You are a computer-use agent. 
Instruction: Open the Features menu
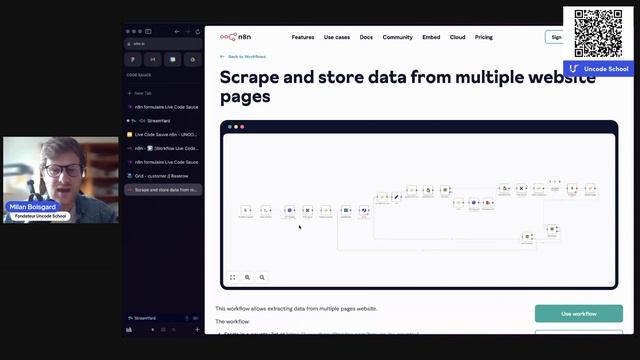click(303, 37)
